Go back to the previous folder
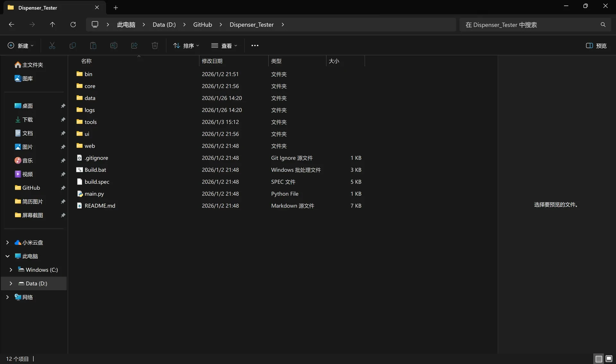This screenshot has height=364, width=616. tap(12, 25)
